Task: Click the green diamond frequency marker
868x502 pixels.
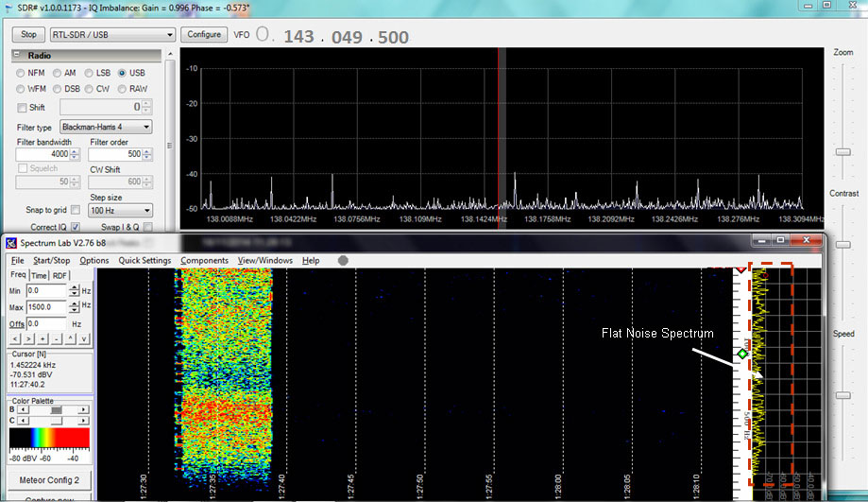Action: coord(742,354)
